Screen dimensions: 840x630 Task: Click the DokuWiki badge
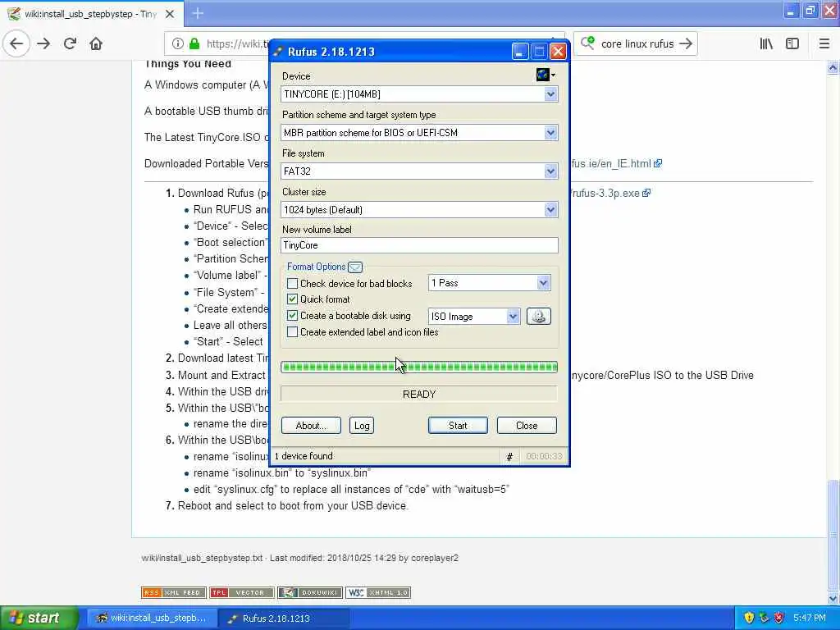click(x=309, y=592)
